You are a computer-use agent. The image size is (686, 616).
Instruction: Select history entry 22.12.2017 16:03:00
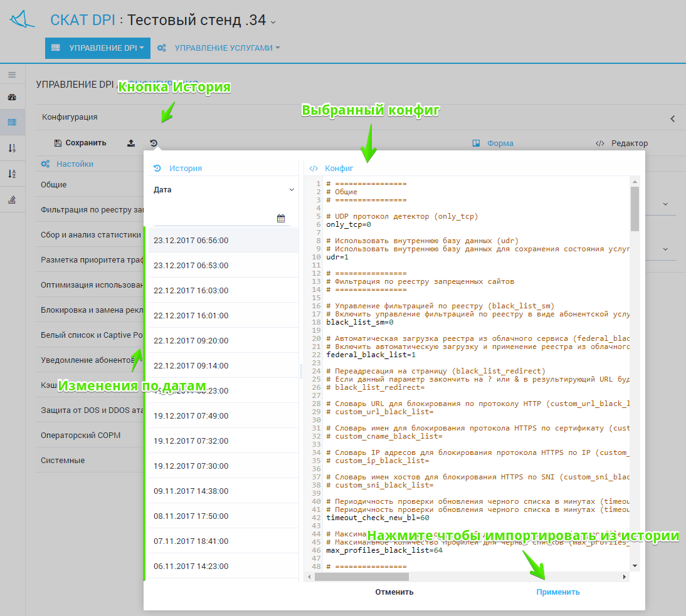click(191, 291)
